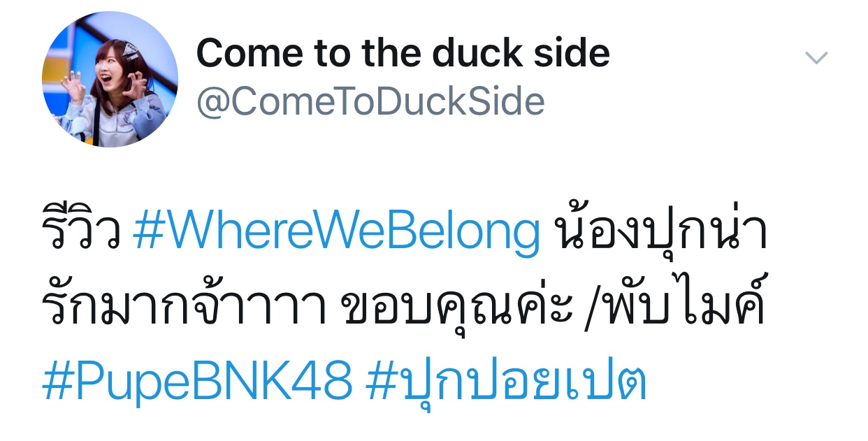Tap the last blue Thai hashtag after #PupeBNK48
The height and width of the screenshot is (441, 868).
506,382
